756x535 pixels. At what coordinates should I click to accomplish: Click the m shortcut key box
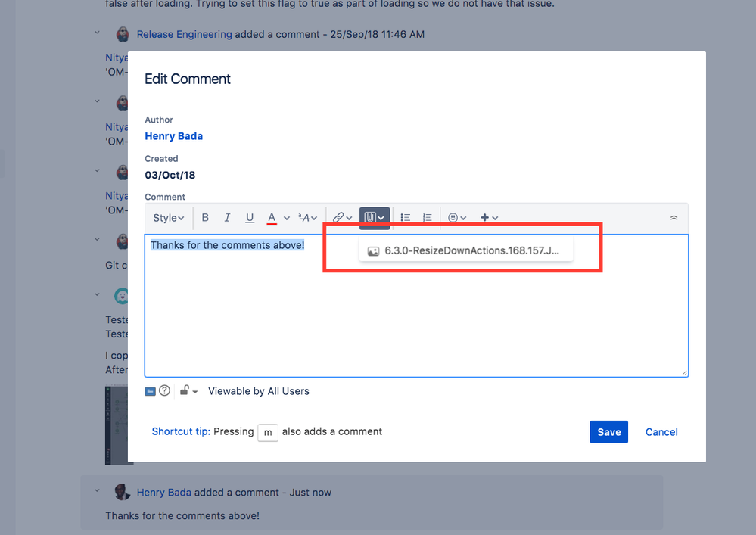(268, 432)
